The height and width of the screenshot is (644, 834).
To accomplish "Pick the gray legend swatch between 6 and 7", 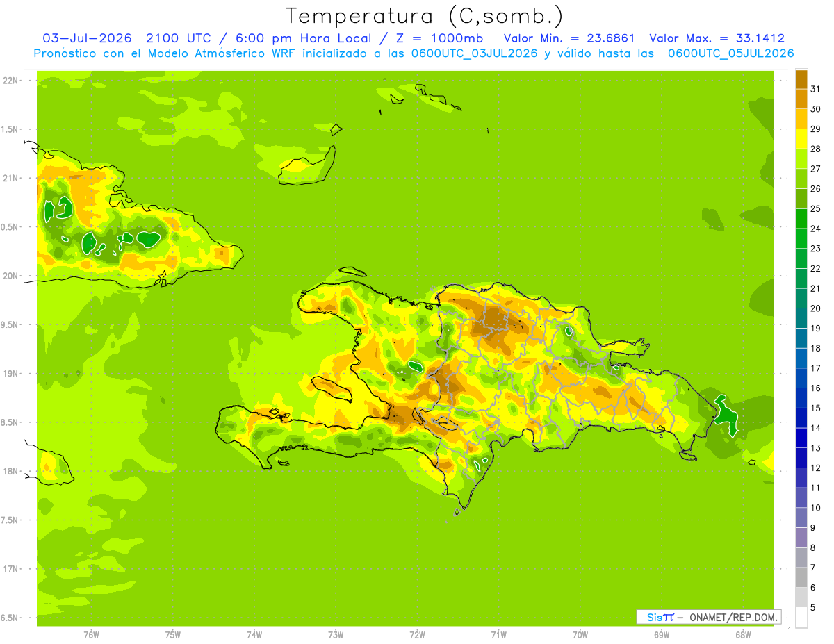I will (x=801, y=577).
